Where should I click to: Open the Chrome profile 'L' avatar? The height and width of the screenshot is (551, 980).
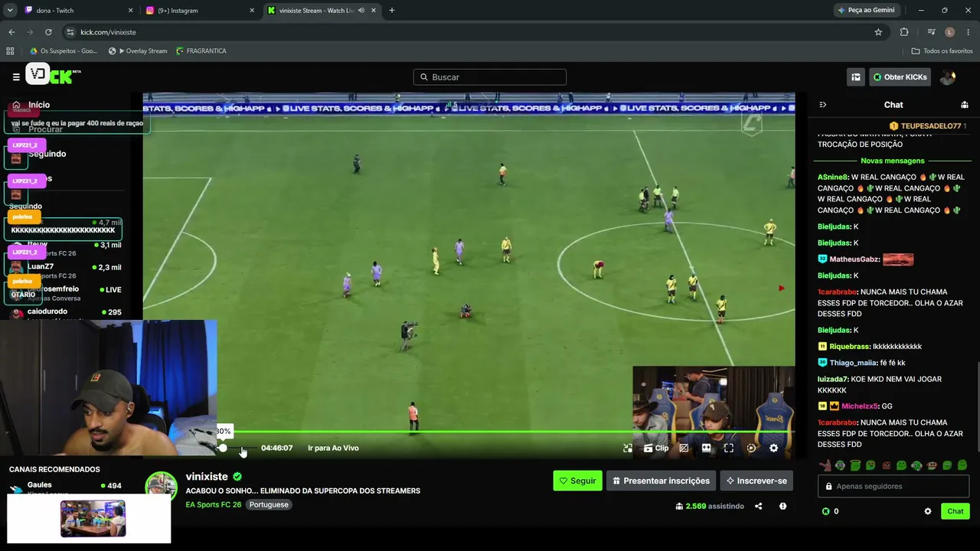tap(949, 32)
